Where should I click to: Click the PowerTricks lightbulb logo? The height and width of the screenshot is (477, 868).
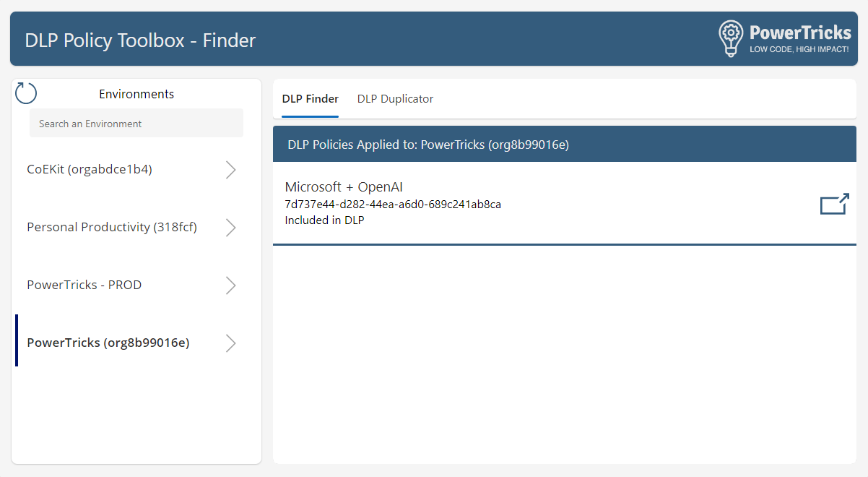coord(731,38)
